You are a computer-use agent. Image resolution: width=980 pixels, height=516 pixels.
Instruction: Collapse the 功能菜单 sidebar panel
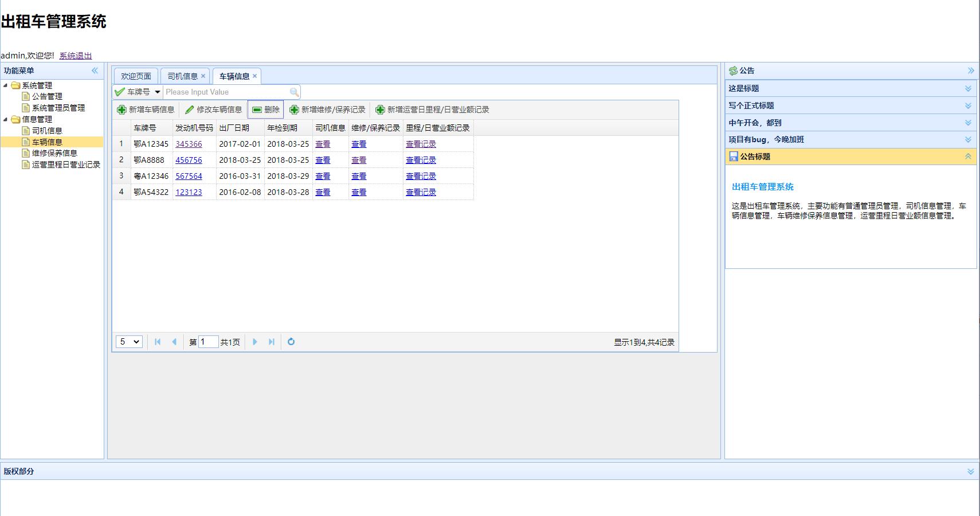pos(95,71)
